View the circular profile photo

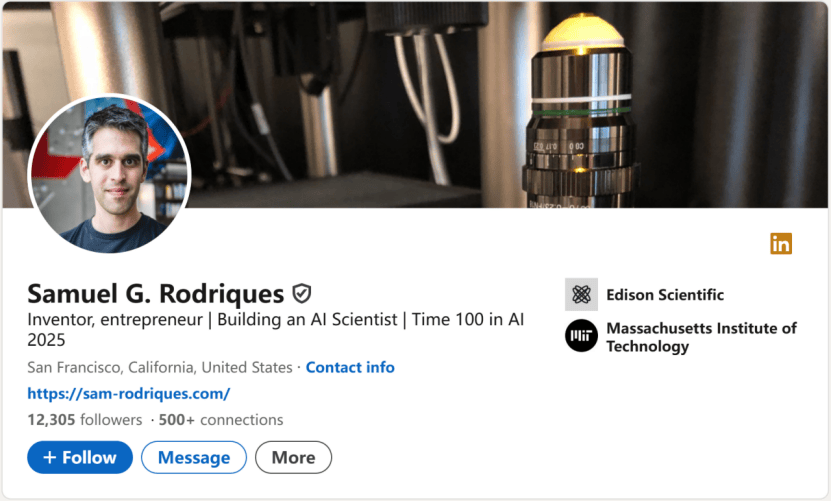coord(109,174)
